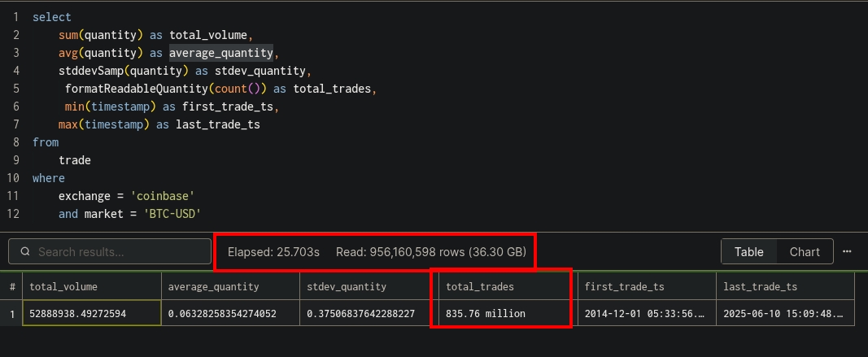Click the 2025-06-10 last trade timestamp cell
868x357 pixels.
click(x=785, y=313)
